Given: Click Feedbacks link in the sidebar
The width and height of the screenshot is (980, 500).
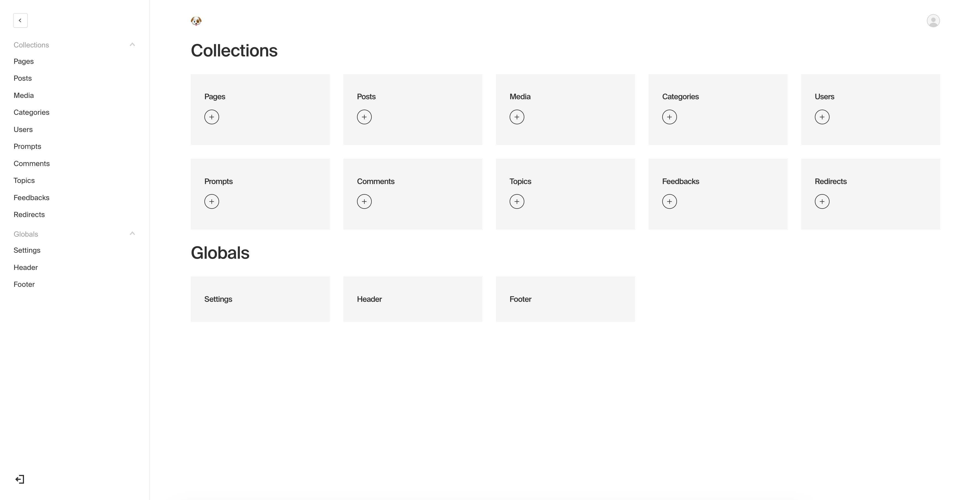Looking at the screenshot, I should pos(32,197).
